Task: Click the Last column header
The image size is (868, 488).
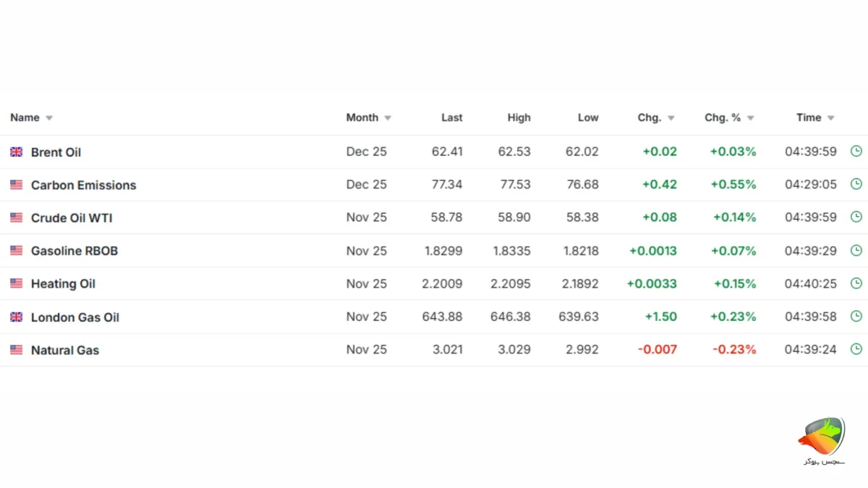Action: (x=452, y=117)
